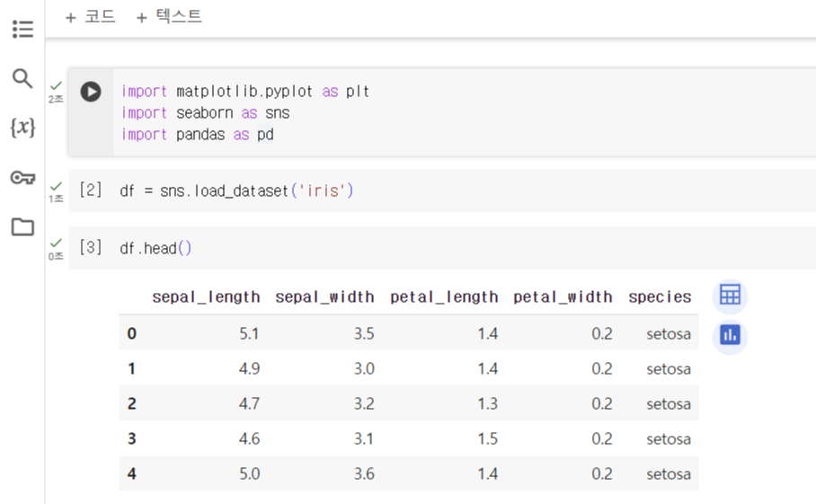Click sepal_length value 4.9
Screen dimensions: 816x504
tap(249, 368)
